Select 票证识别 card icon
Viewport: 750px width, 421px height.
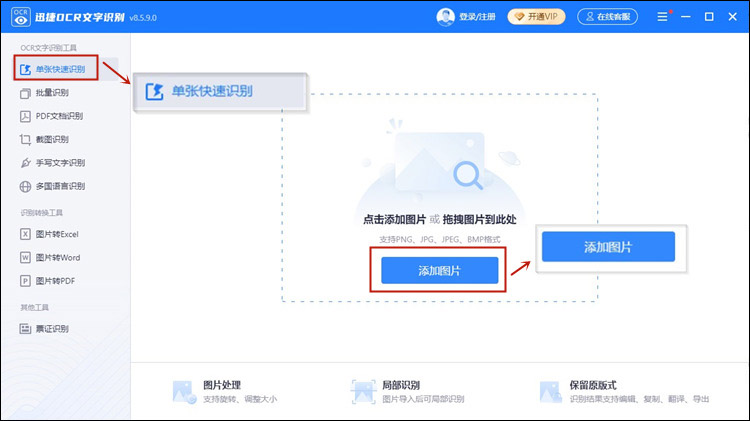[x=25, y=329]
